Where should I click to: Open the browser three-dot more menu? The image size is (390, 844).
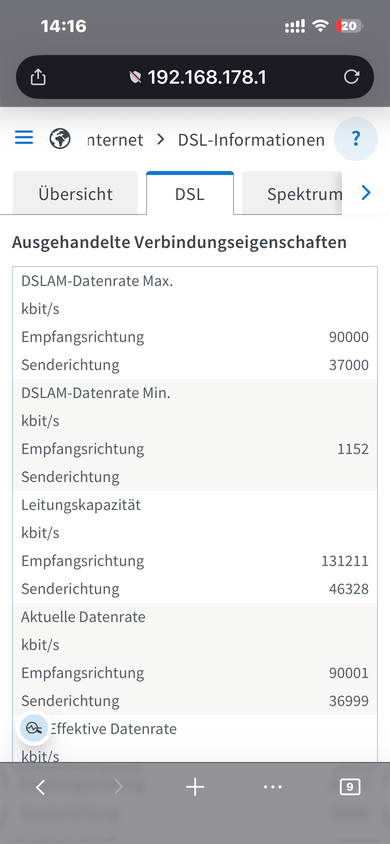coord(273,787)
